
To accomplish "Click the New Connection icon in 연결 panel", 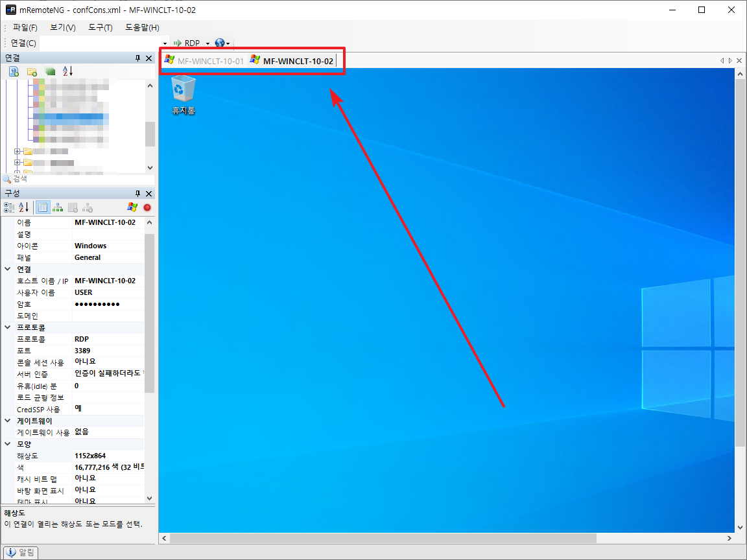I will point(14,71).
